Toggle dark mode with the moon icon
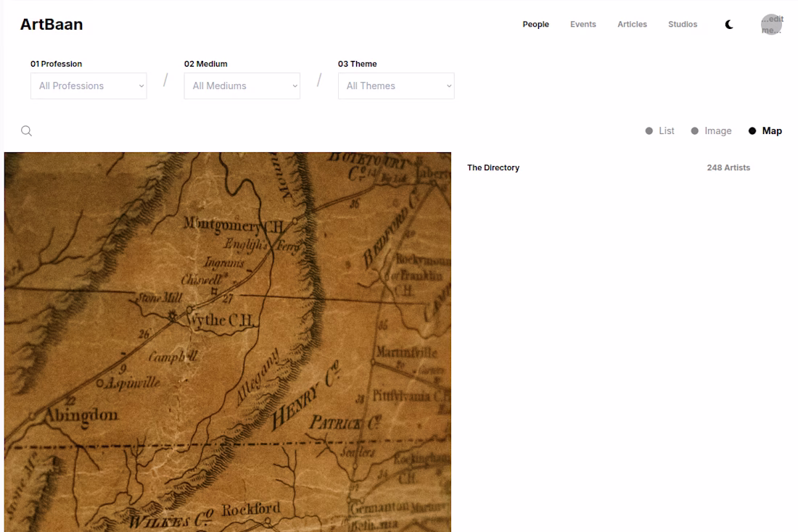Screen dimensions: 798x532 click(729, 25)
